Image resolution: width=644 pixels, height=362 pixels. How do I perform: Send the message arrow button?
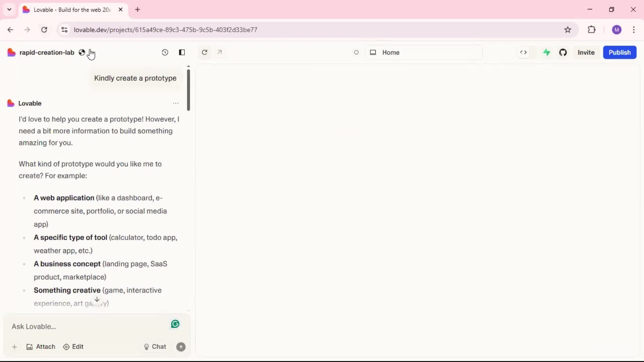point(181,347)
